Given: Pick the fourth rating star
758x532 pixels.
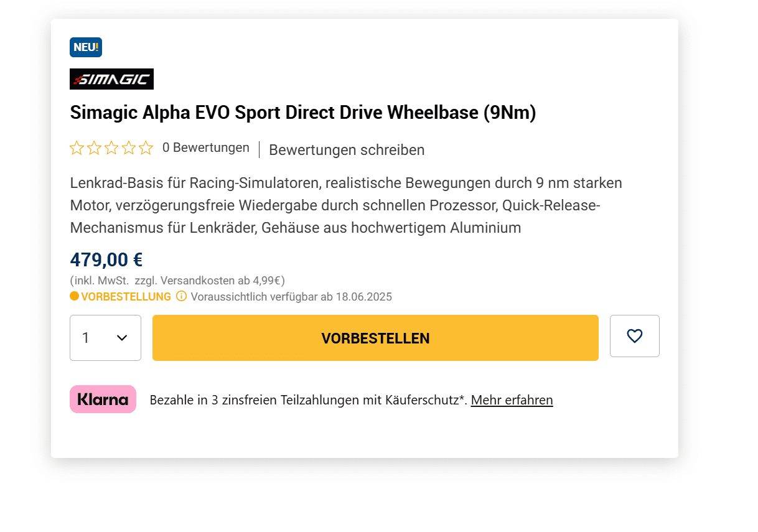Looking at the screenshot, I should click(x=129, y=148).
